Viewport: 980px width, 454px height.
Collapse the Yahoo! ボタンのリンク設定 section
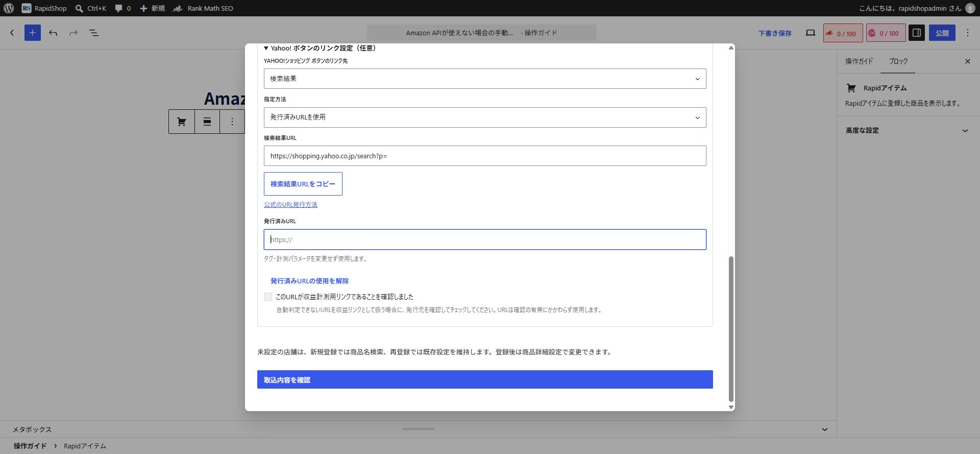pyautogui.click(x=320, y=48)
